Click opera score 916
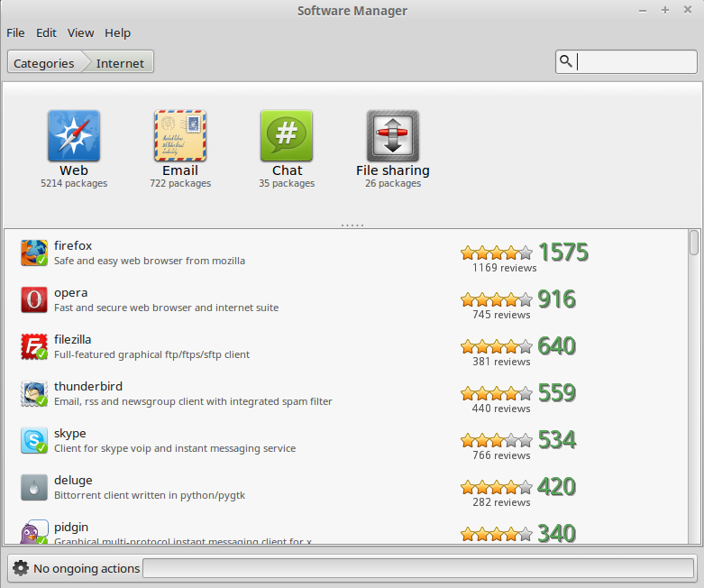The height and width of the screenshot is (588, 704). (557, 299)
